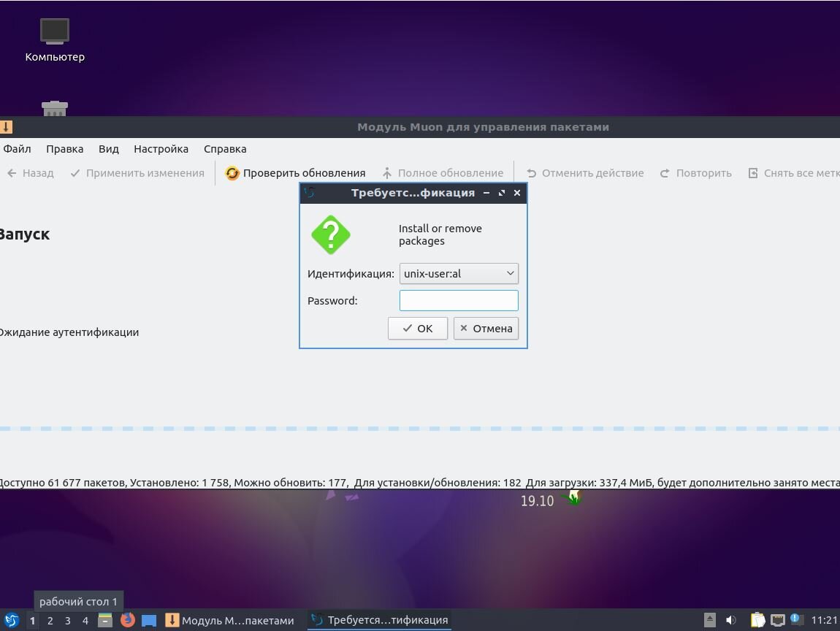The width and height of the screenshot is (840, 631).
Task: Cancel authentication with Отмена button
Action: pyautogui.click(x=486, y=329)
